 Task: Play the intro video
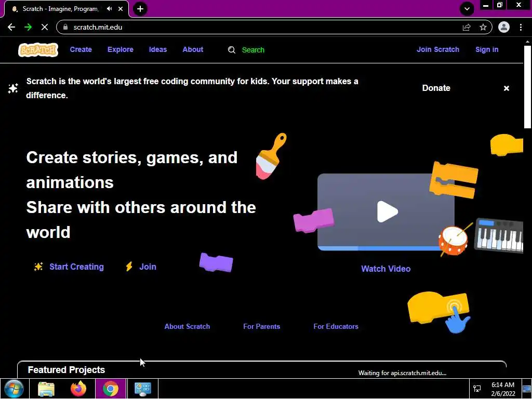pyautogui.click(x=387, y=212)
